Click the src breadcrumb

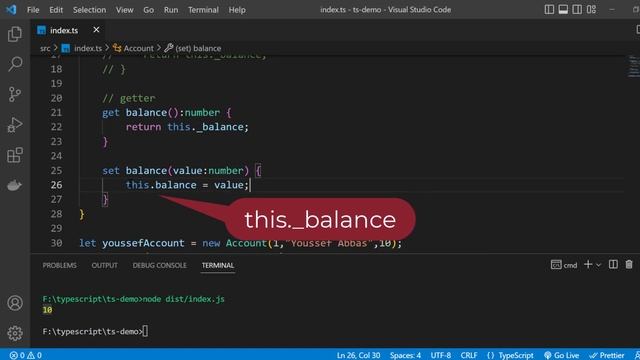pyautogui.click(x=45, y=48)
